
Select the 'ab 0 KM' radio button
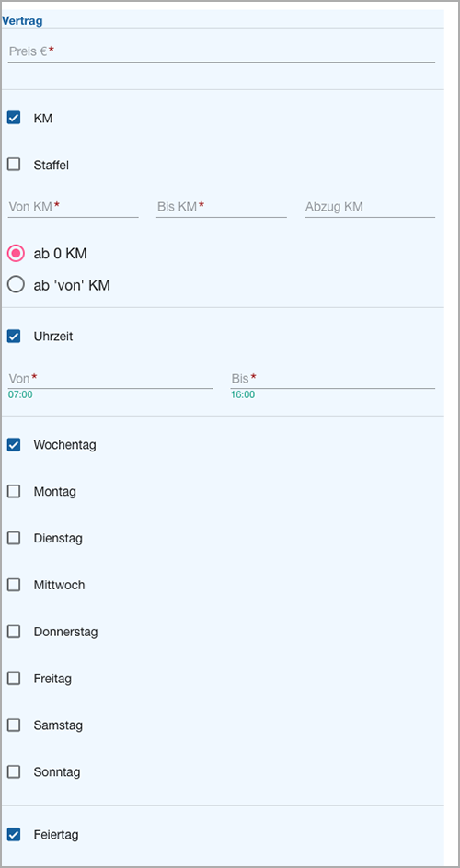(16, 254)
